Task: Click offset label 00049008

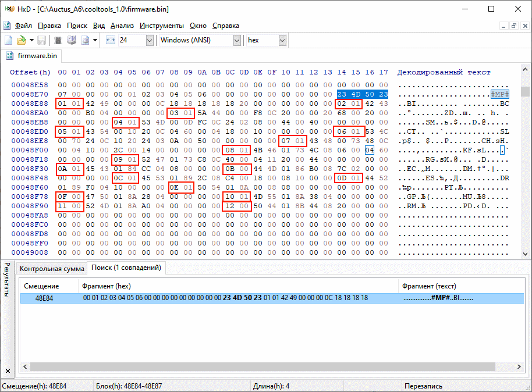Action: point(30,252)
